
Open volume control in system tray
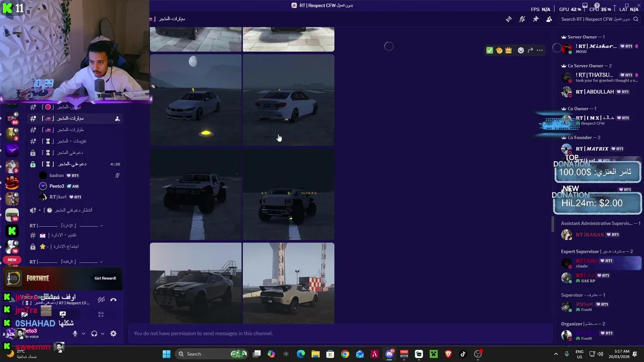tap(600, 354)
